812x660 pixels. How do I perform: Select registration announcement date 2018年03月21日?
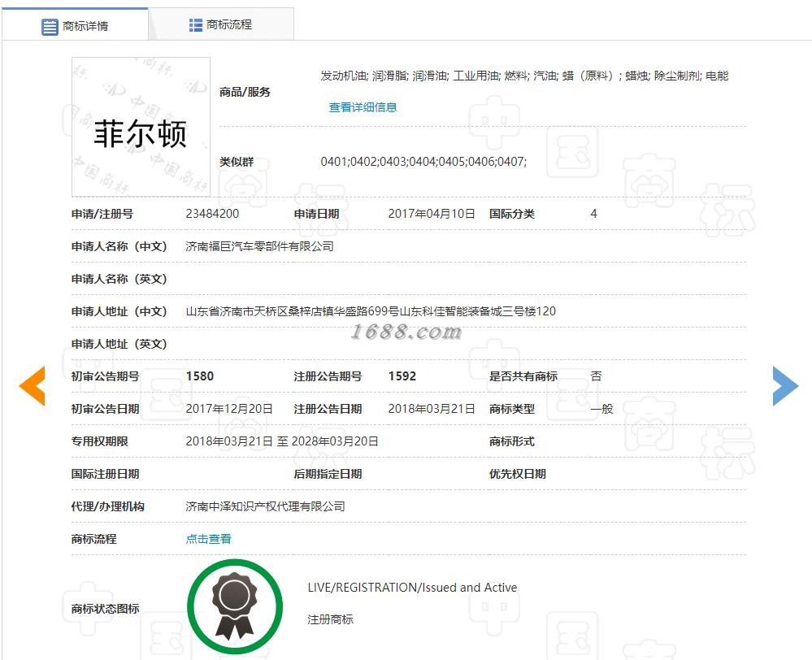click(432, 409)
